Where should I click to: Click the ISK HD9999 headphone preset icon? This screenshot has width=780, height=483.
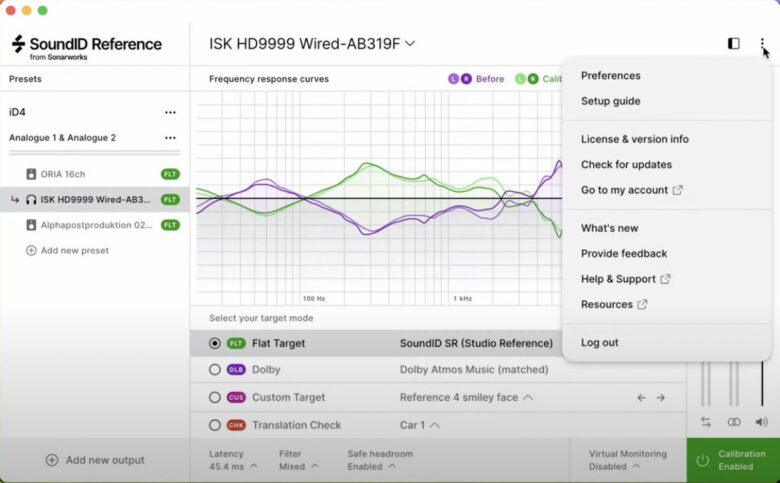[x=31, y=199]
